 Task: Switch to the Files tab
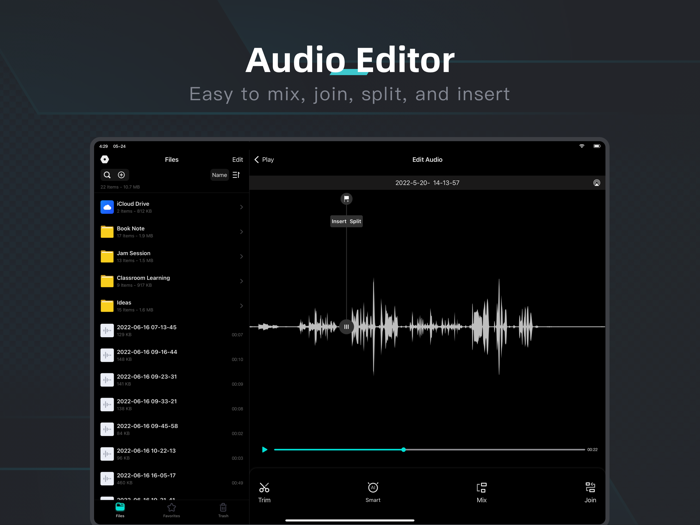[x=120, y=510]
